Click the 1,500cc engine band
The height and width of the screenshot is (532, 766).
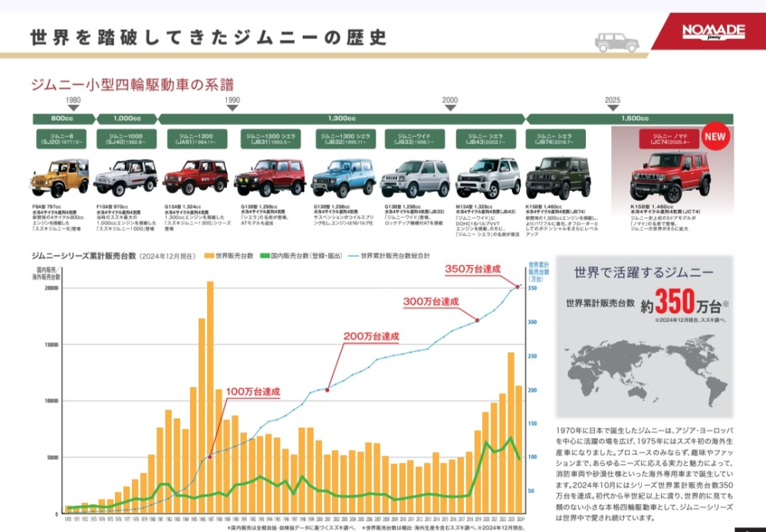coord(630,119)
